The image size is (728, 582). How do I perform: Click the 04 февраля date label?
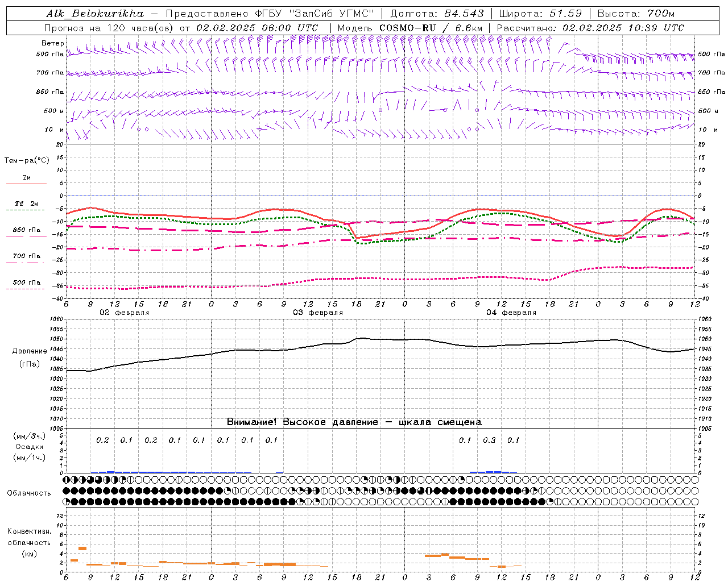511,313
